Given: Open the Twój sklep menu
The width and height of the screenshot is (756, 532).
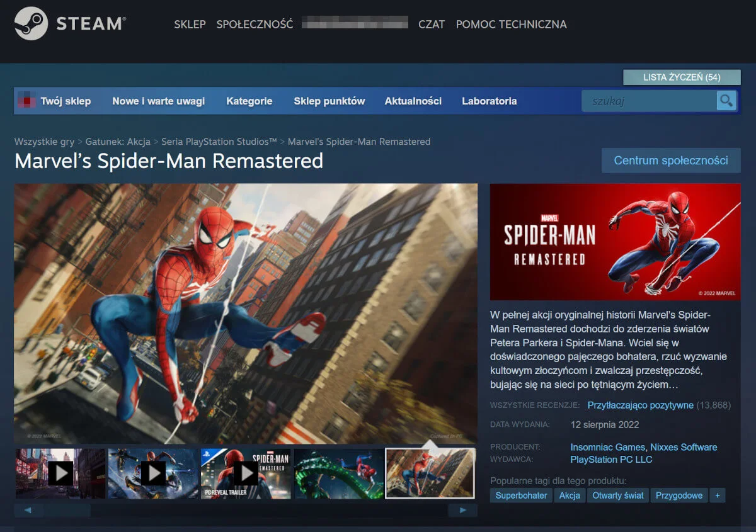Looking at the screenshot, I should click(x=65, y=101).
